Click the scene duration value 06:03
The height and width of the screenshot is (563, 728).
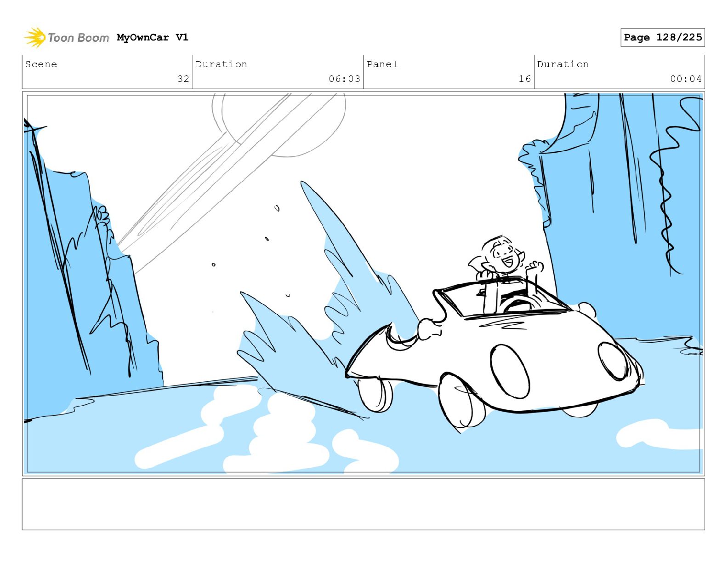pyautogui.click(x=344, y=79)
